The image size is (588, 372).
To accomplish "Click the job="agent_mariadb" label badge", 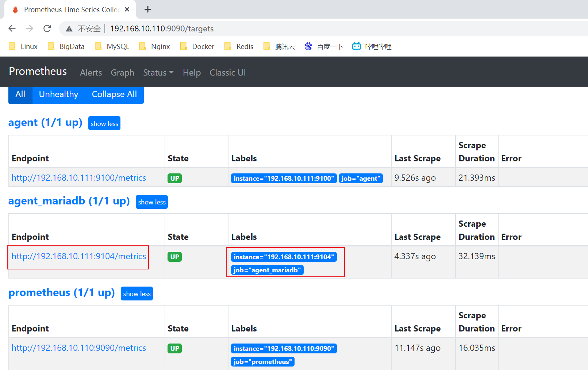I will [x=267, y=270].
